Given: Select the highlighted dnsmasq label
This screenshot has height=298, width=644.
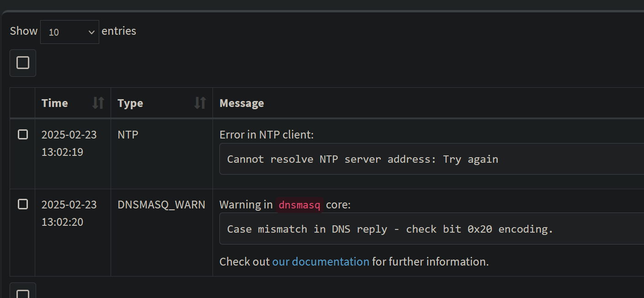Looking at the screenshot, I should [299, 205].
